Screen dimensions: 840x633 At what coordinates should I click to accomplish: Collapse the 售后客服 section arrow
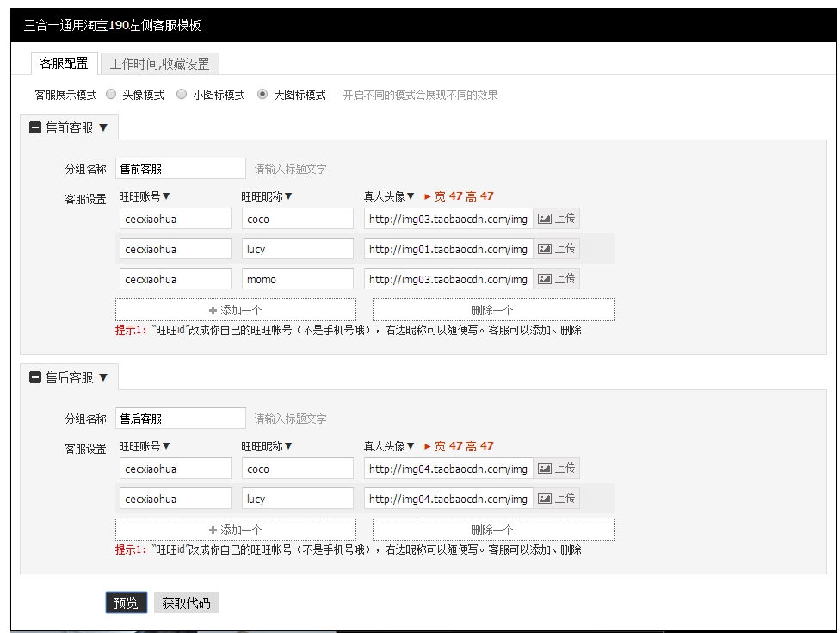(x=103, y=377)
